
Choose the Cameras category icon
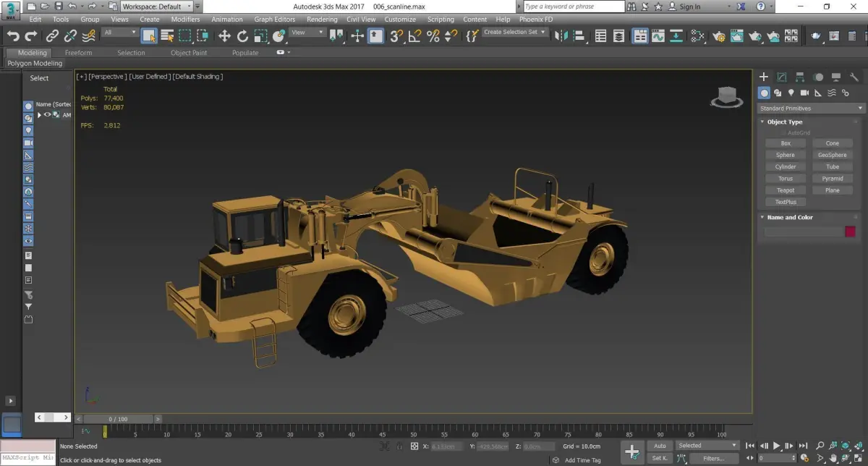pos(804,93)
